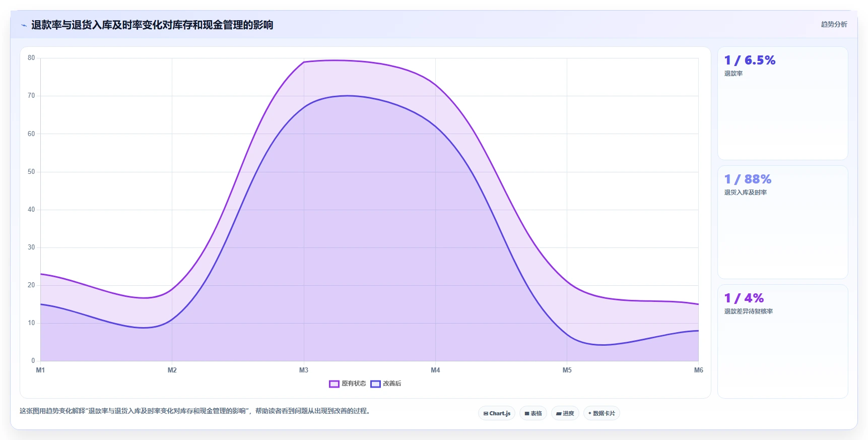Viewport: 868px width, 440px height.
Task: Click the trend icon beside the chart title
Action: click(x=24, y=25)
